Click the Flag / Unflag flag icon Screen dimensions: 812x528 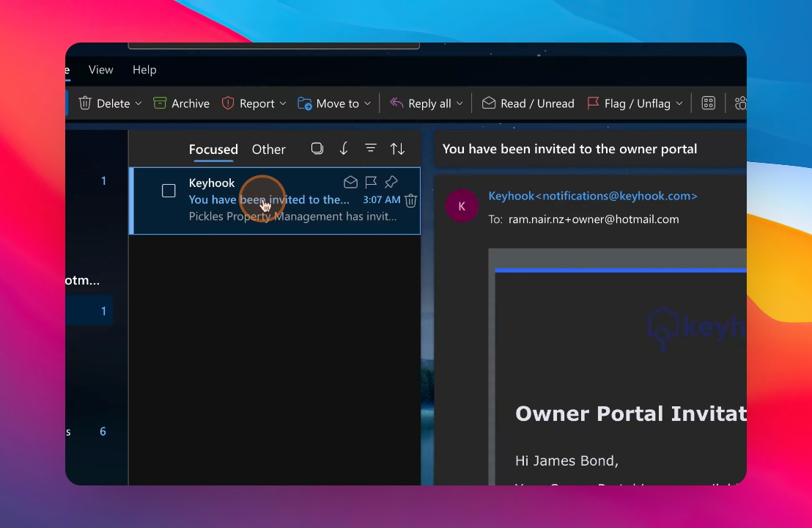pyautogui.click(x=594, y=103)
